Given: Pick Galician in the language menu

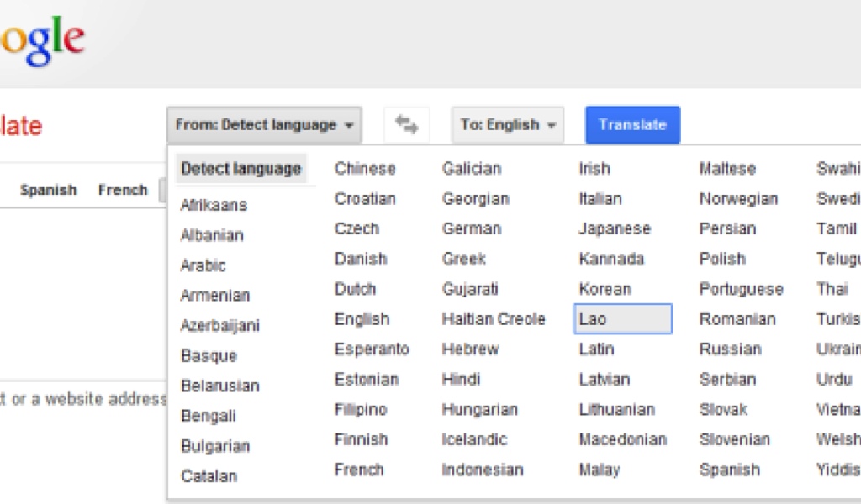Looking at the screenshot, I should [472, 168].
